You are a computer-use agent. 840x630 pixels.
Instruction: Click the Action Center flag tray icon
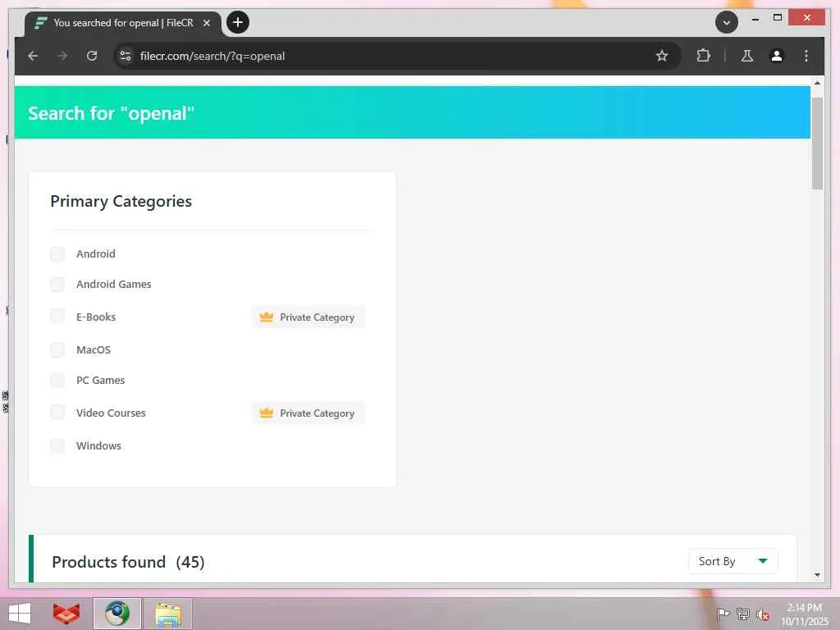(x=724, y=614)
